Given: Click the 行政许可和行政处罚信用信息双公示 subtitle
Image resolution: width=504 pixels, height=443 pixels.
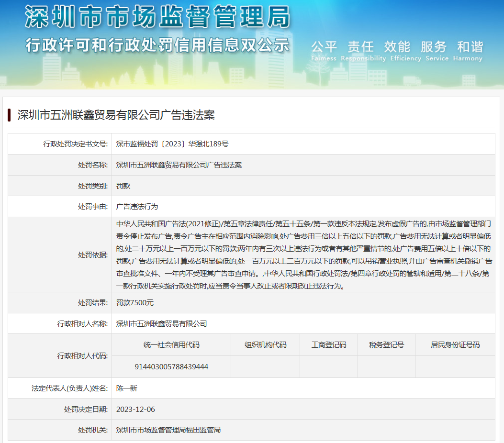Looking at the screenshot, I should 157,45.
